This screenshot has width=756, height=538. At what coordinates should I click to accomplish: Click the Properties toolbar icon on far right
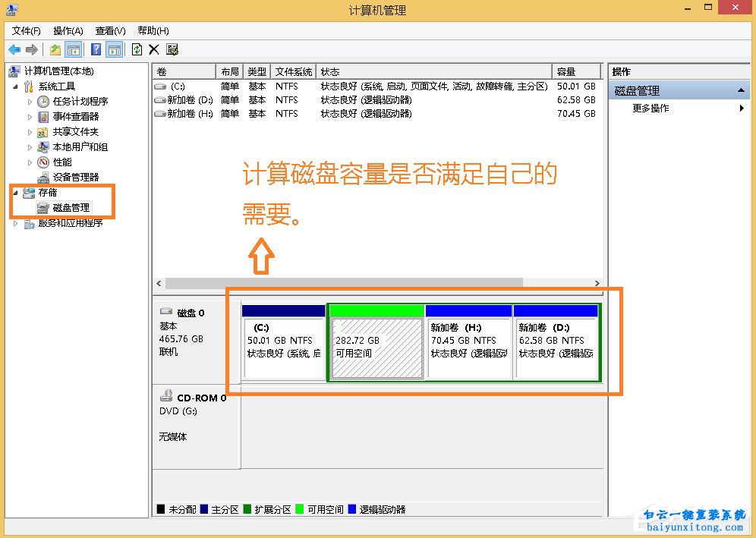coord(172,49)
